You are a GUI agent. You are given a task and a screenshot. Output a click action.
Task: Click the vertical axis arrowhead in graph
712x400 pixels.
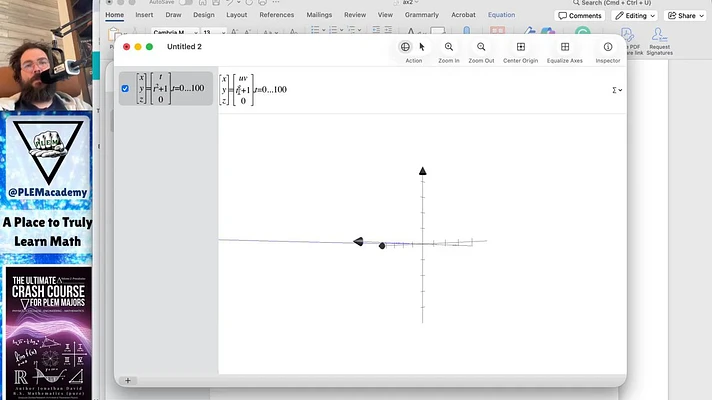[x=422, y=171]
